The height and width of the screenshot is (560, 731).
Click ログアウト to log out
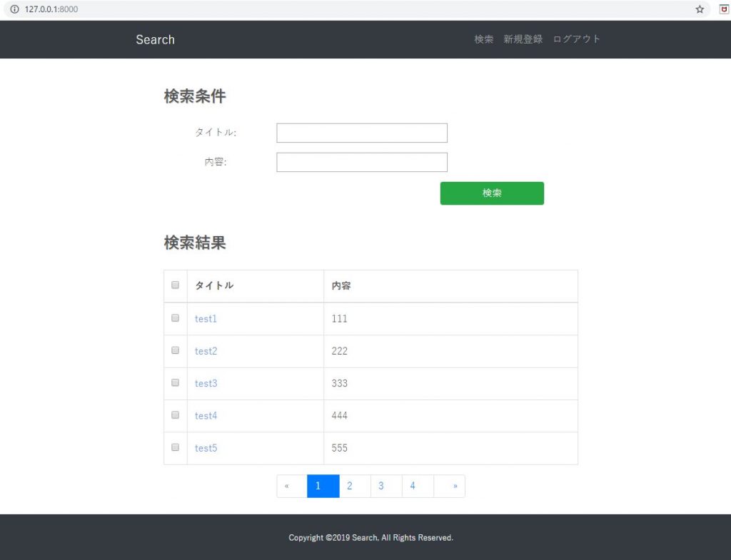(x=576, y=39)
